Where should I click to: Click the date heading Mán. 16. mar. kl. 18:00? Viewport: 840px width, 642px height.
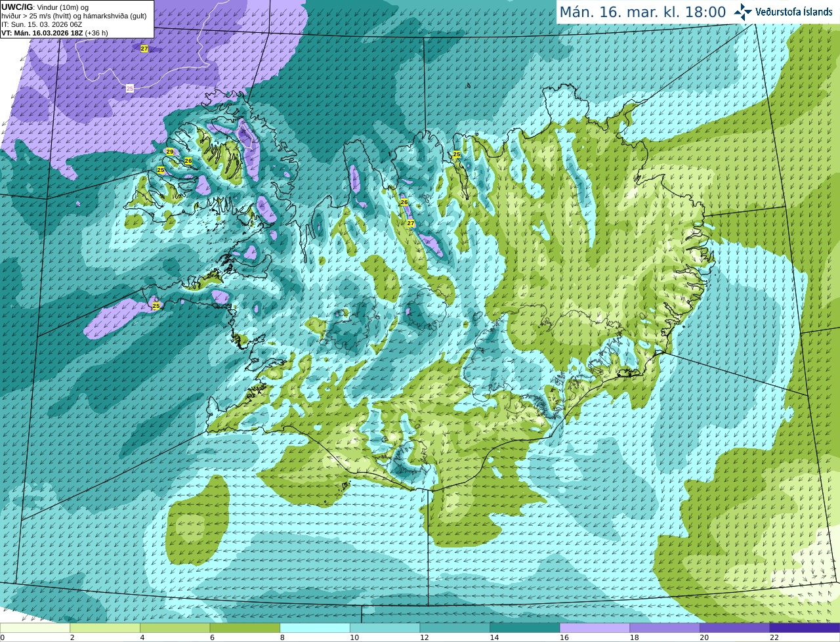click(x=642, y=12)
